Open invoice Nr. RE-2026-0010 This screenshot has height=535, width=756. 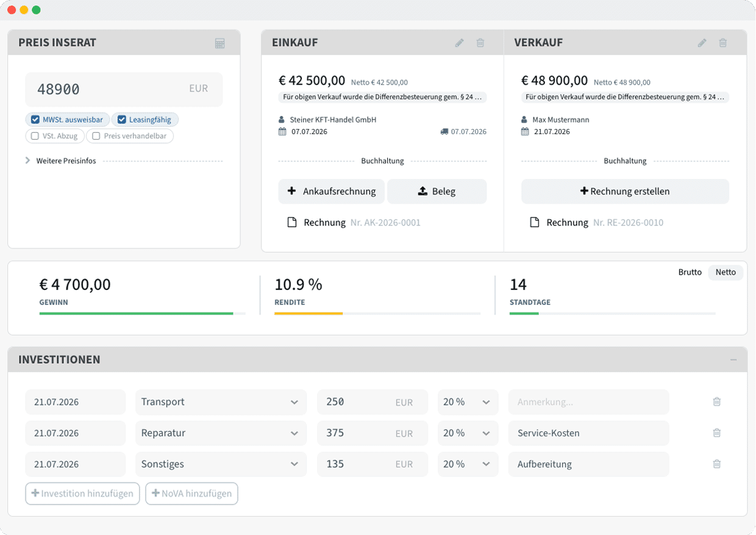click(628, 223)
